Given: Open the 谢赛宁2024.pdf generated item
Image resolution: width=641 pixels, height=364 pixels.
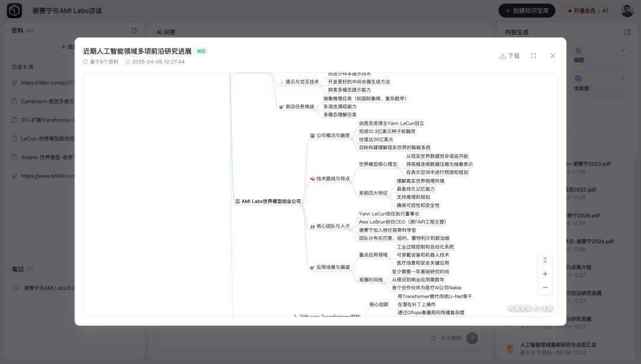Looking at the screenshot, I should [591, 242].
